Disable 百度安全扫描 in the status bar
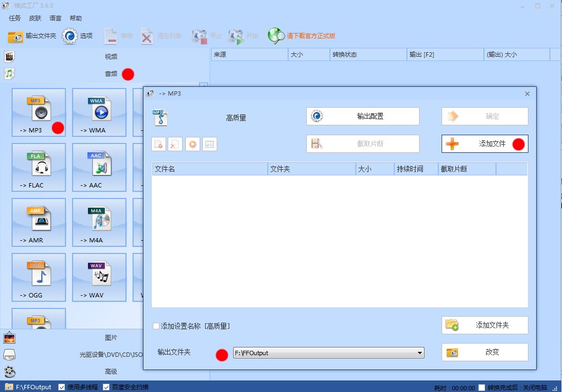The height and width of the screenshot is (392, 562). coord(106,387)
